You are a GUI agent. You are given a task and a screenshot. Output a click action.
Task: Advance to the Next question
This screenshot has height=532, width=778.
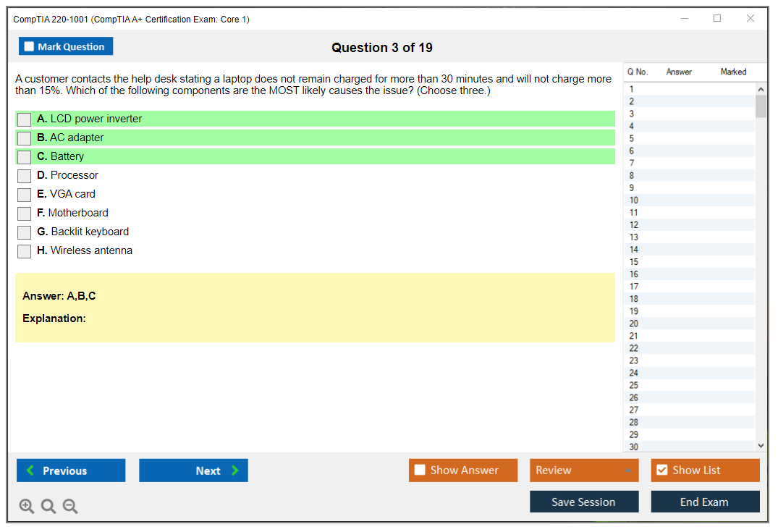193,470
